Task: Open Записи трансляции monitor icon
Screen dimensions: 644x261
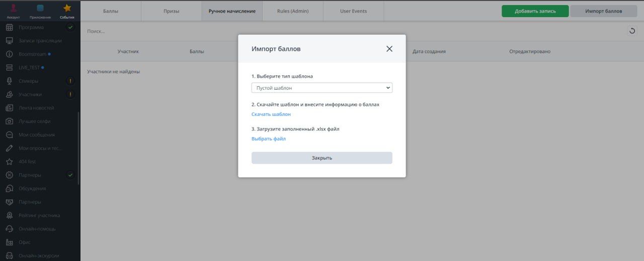Action: pos(9,40)
